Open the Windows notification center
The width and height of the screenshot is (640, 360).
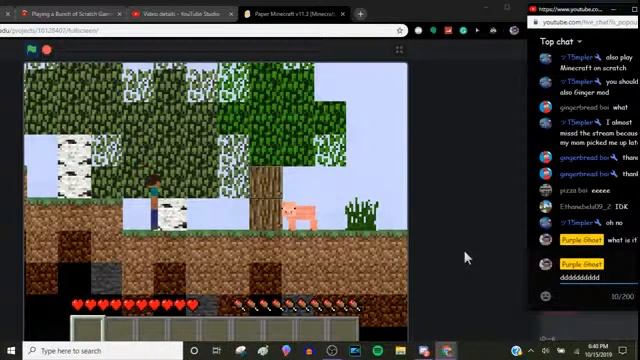click(x=622, y=351)
